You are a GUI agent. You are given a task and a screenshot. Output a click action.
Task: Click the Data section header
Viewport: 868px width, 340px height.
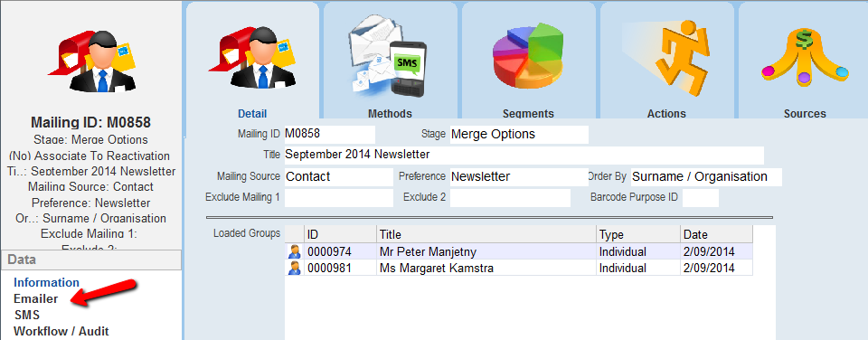[90, 260]
